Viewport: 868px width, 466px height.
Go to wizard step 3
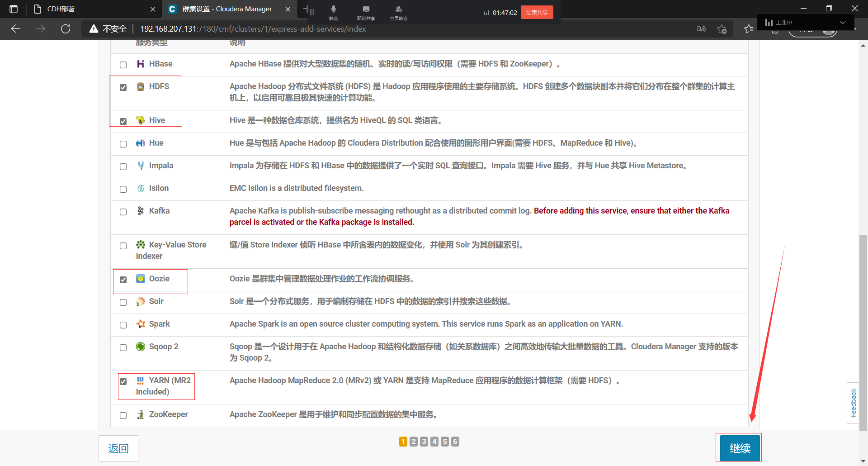[x=424, y=442]
